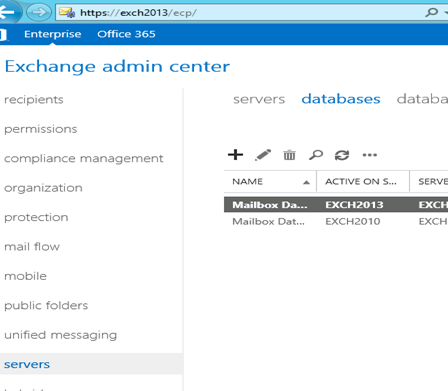Open recipients in left navigation

tap(34, 99)
